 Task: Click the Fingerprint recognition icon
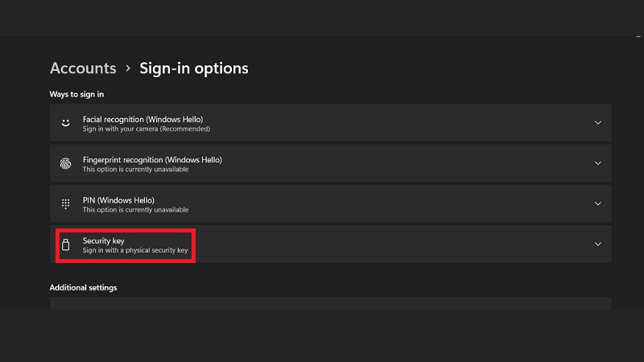[66, 163]
